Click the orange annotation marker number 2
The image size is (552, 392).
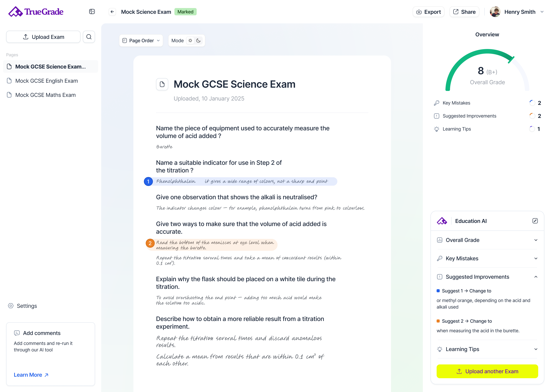click(x=150, y=243)
